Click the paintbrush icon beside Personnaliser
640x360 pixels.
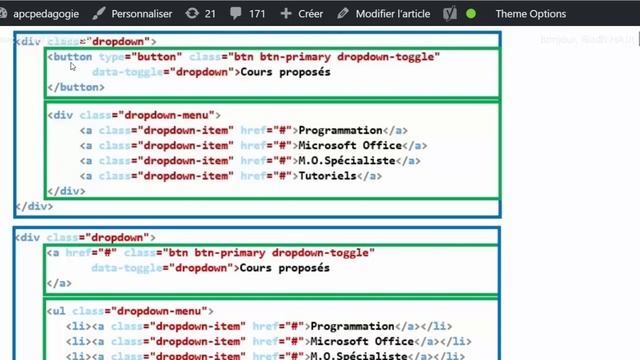98,13
